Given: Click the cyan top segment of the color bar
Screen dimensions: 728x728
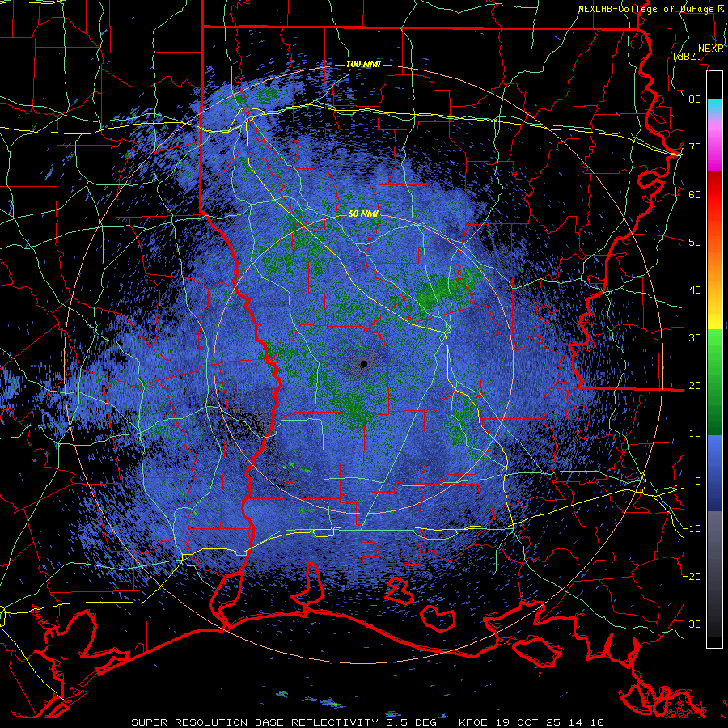Looking at the screenshot, I should 714,106.
